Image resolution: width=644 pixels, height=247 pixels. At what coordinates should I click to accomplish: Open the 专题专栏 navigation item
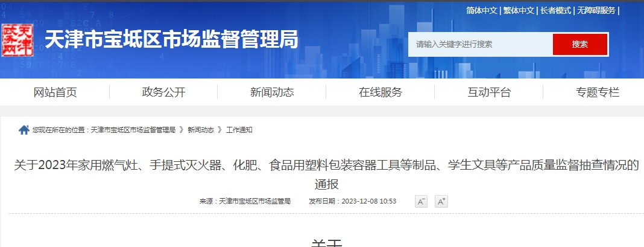(x=598, y=92)
